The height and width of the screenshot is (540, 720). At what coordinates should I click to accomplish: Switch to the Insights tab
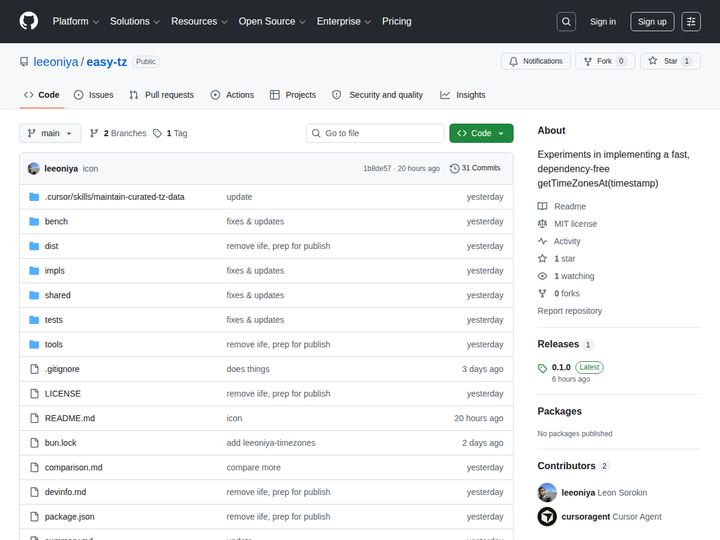point(462,95)
